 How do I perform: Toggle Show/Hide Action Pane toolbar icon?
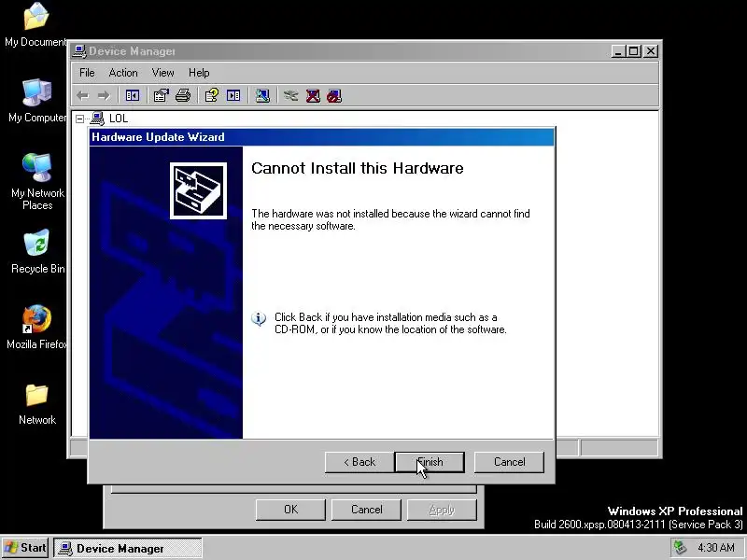233,96
